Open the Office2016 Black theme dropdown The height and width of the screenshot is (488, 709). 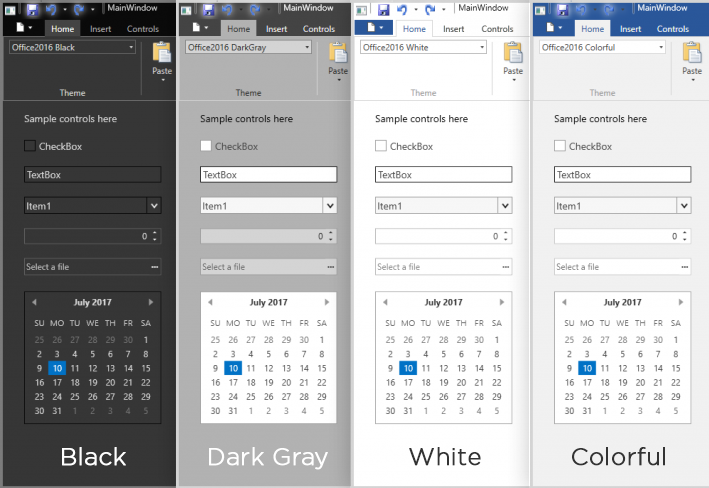point(72,47)
